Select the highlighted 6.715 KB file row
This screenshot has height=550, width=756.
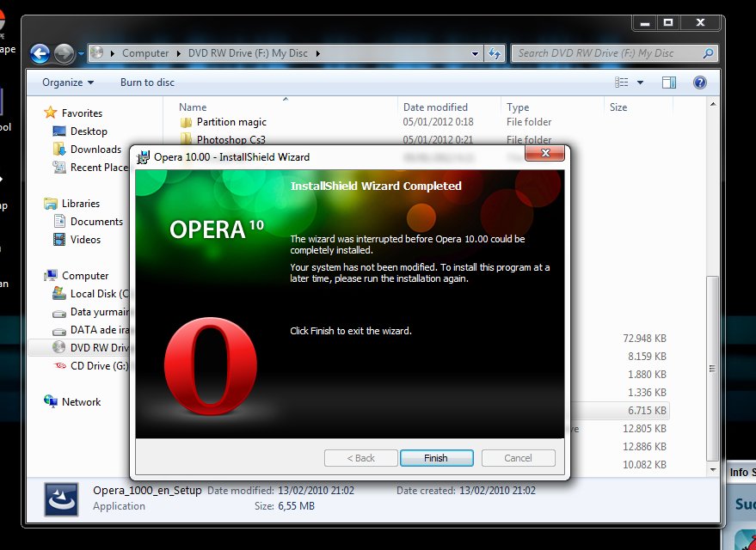619,410
